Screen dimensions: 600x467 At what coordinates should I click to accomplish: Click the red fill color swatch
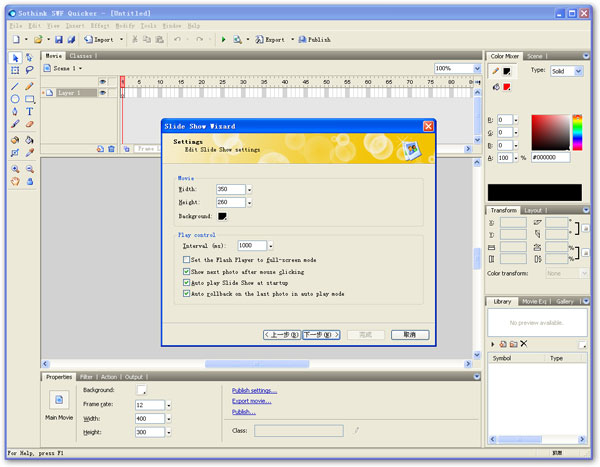point(507,87)
